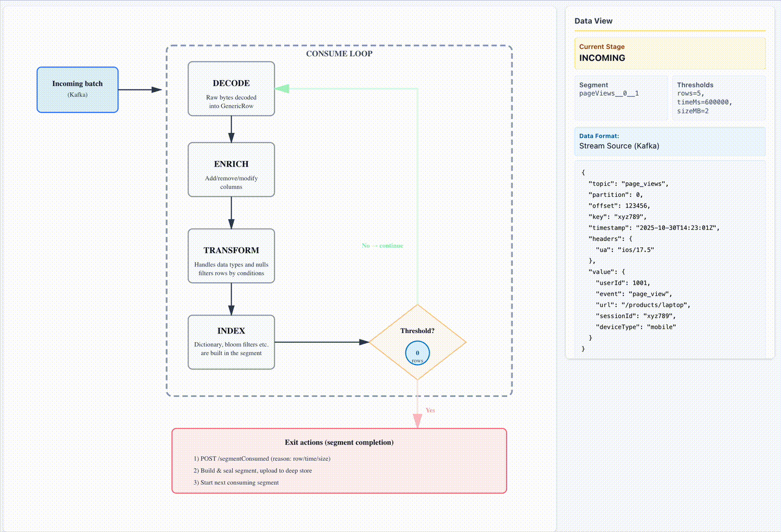Click the Data View panel heading
781x532 pixels.
[593, 21]
